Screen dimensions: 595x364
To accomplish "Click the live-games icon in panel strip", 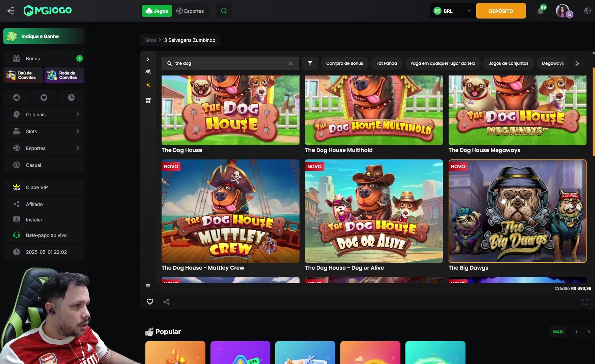I will (x=148, y=71).
